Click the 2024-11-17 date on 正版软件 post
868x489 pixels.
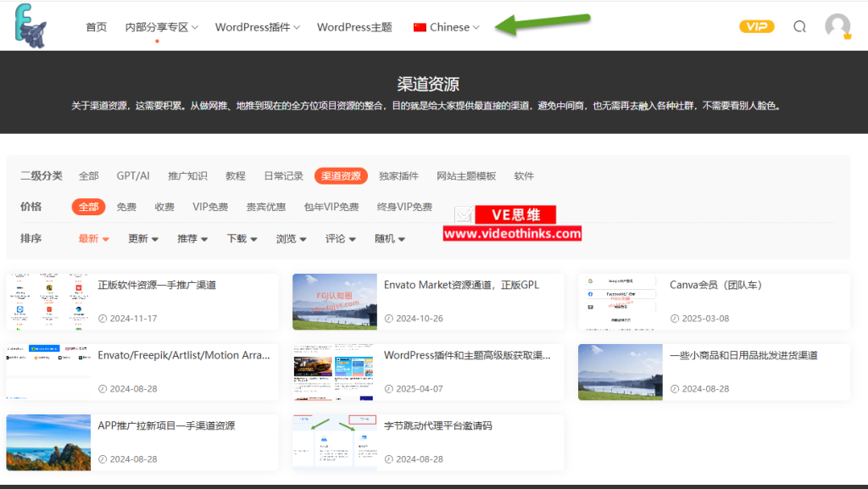(133, 319)
